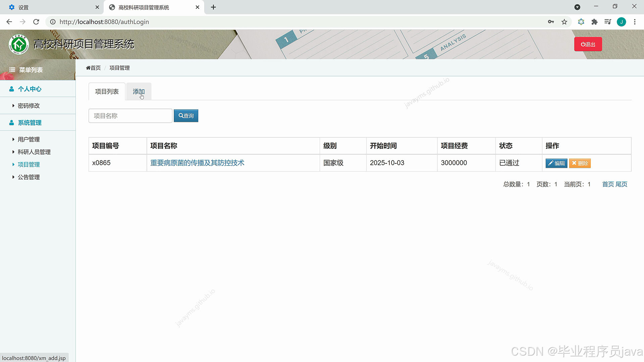Open the J profile avatar
Viewport: 644px width, 362px height.
pyautogui.click(x=621, y=22)
